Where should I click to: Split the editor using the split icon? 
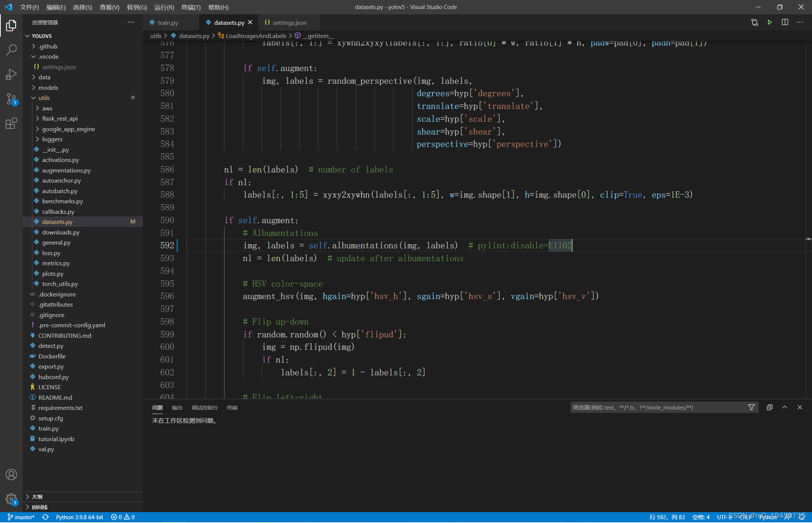785,22
